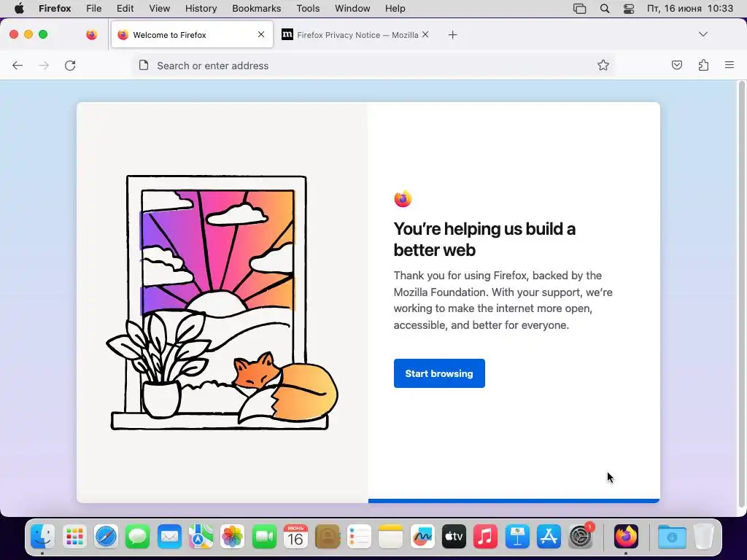Open Contacts from the Dock

click(328, 537)
